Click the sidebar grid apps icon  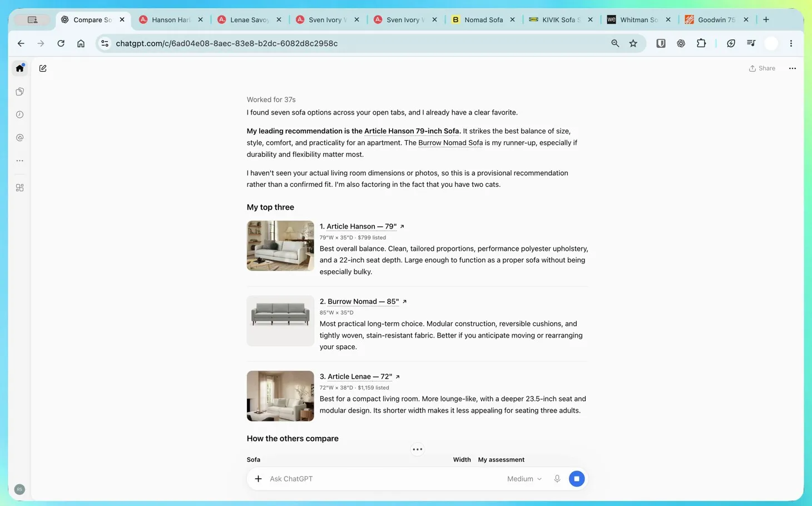[x=20, y=188]
